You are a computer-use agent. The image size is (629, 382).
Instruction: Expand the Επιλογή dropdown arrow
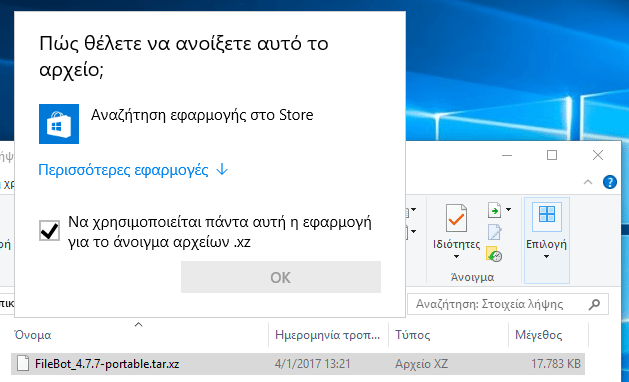point(546,257)
